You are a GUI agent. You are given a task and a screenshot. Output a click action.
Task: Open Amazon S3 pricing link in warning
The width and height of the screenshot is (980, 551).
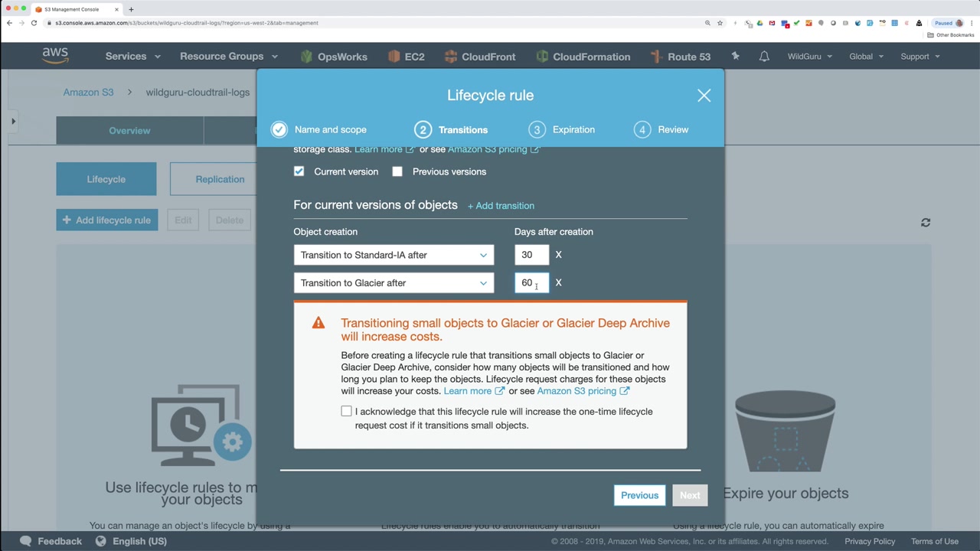tap(583, 391)
